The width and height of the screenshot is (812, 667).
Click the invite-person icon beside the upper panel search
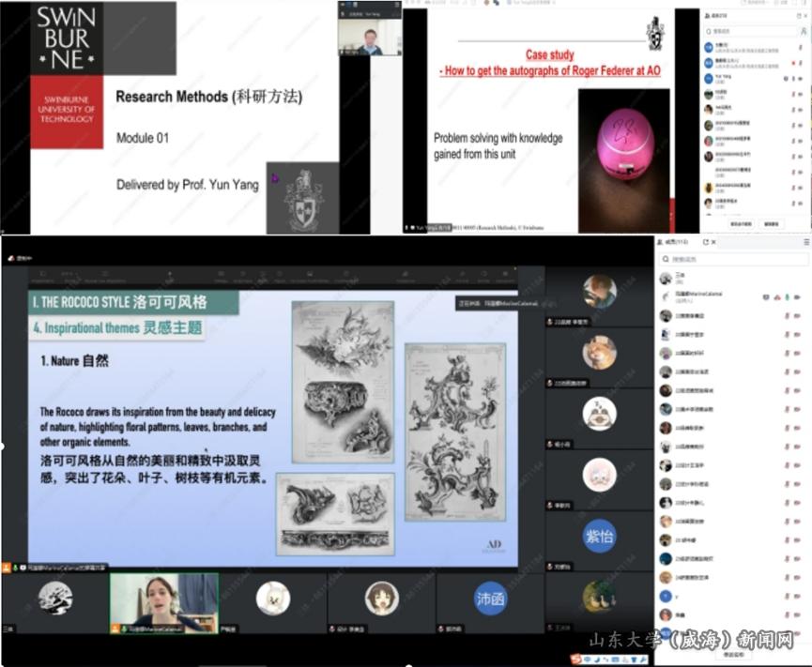tap(804, 32)
